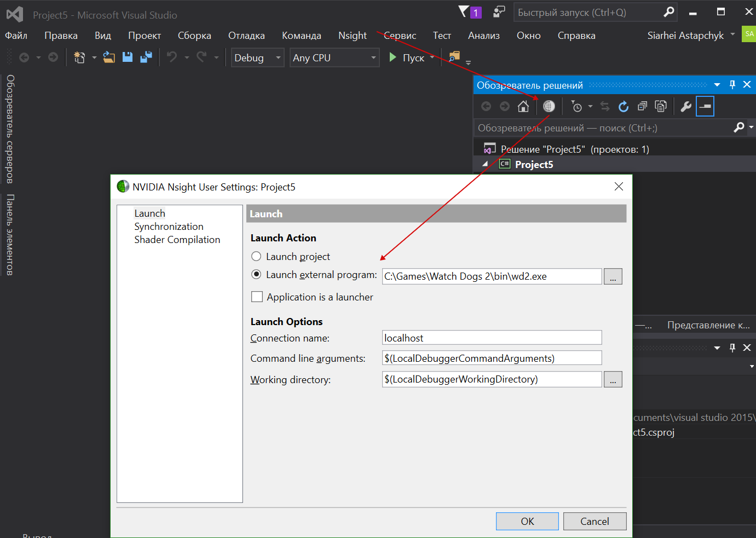Click the send feedback icon
The image size is (756, 538).
click(x=499, y=11)
